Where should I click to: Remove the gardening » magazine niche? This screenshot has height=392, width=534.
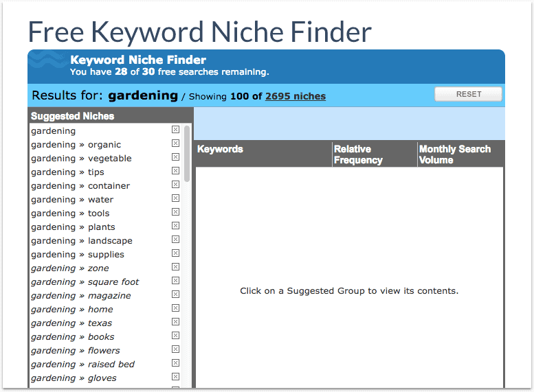(x=175, y=295)
